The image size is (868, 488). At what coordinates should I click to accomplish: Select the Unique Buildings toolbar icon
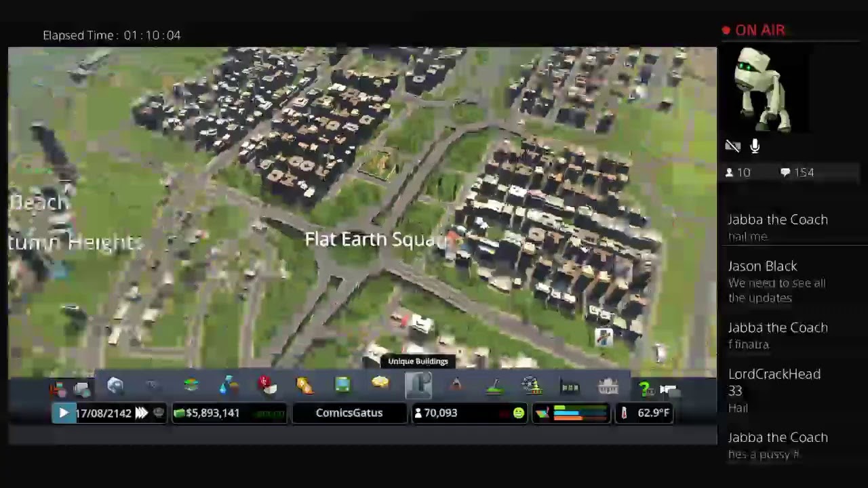pyautogui.click(x=418, y=386)
